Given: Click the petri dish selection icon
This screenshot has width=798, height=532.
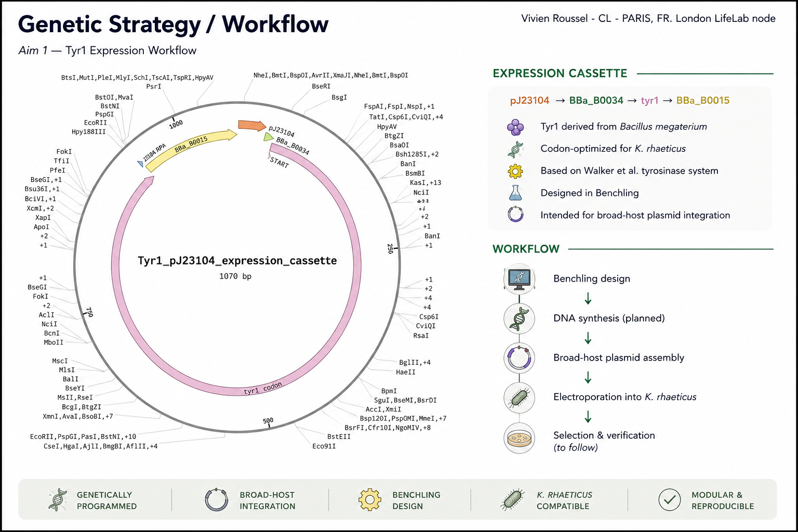Looking at the screenshot, I should click(520, 438).
